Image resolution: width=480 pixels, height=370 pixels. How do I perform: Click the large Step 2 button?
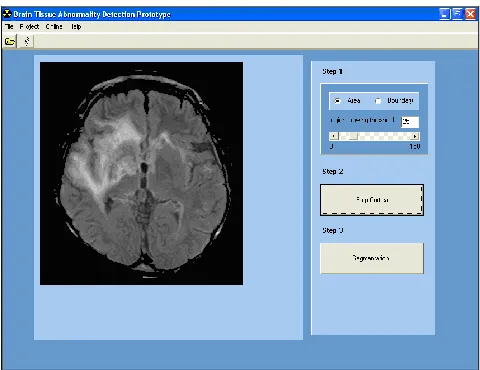tap(372, 200)
